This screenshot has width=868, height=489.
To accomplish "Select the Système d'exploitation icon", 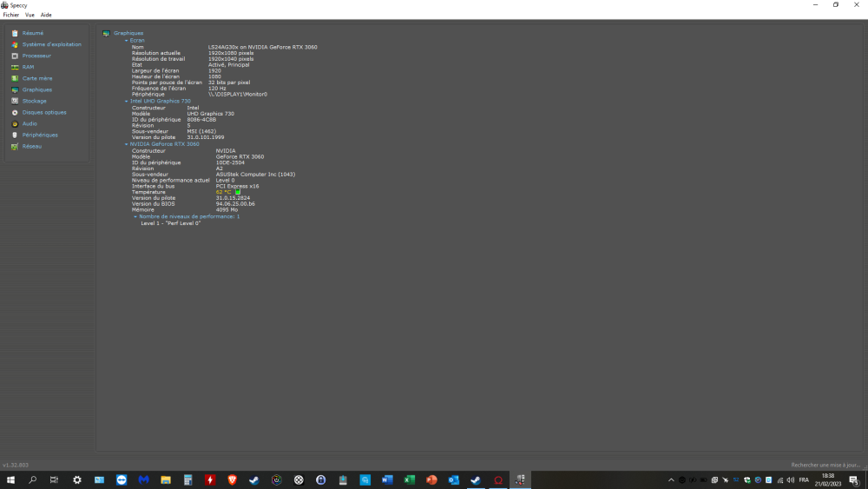I will pos(15,44).
